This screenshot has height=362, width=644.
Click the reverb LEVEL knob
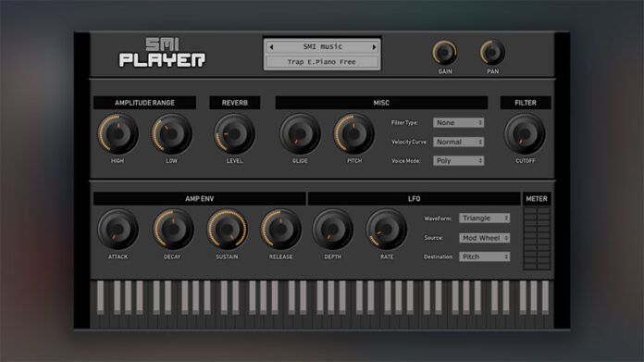[x=234, y=134]
